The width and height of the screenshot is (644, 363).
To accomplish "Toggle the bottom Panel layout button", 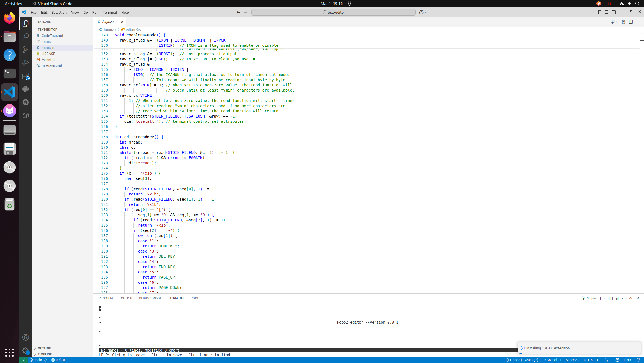I will tap(606, 12).
